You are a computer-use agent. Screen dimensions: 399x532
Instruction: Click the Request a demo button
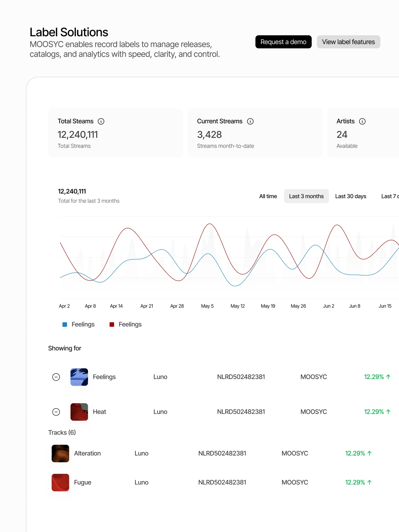283,42
